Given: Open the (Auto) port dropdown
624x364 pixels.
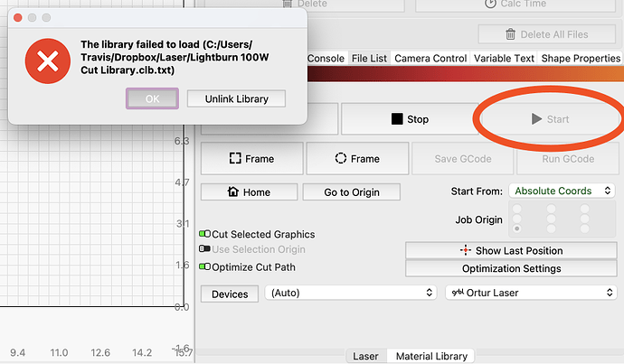Looking at the screenshot, I should 351,293.
